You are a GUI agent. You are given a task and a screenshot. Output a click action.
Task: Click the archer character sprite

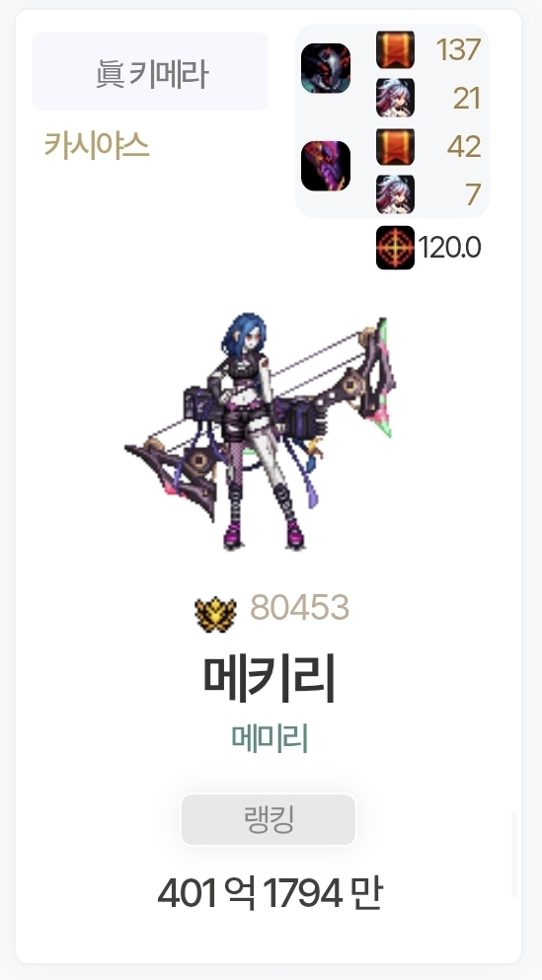260,433
